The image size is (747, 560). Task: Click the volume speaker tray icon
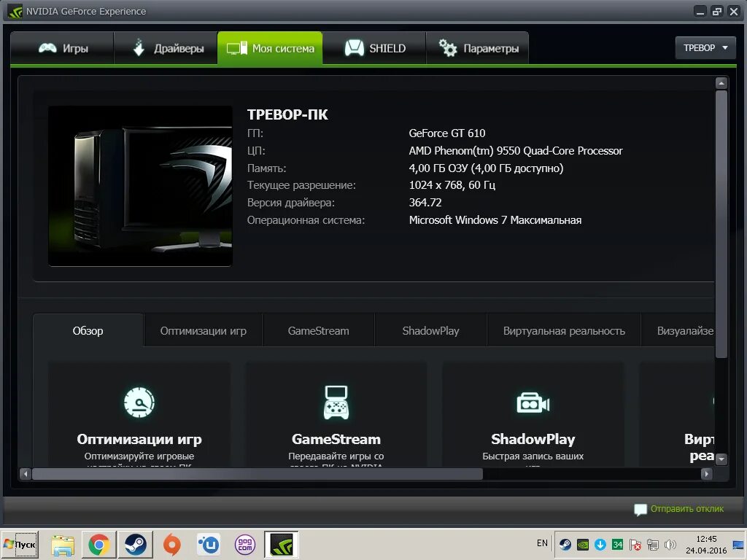(670, 544)
